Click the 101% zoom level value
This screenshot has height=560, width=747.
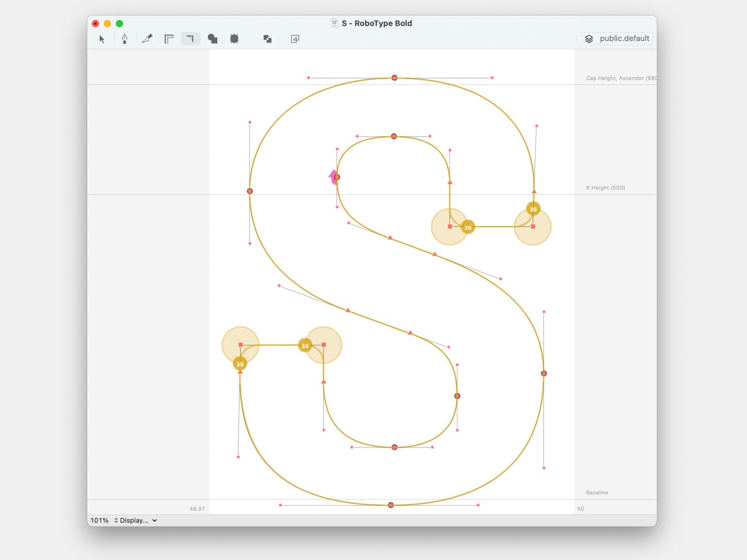click(x=99, y=520)
